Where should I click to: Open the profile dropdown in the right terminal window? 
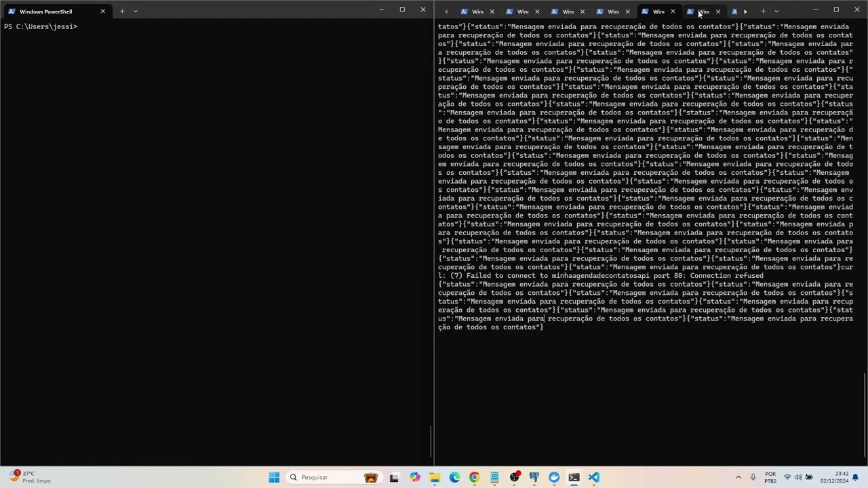[x=776, y=11]
